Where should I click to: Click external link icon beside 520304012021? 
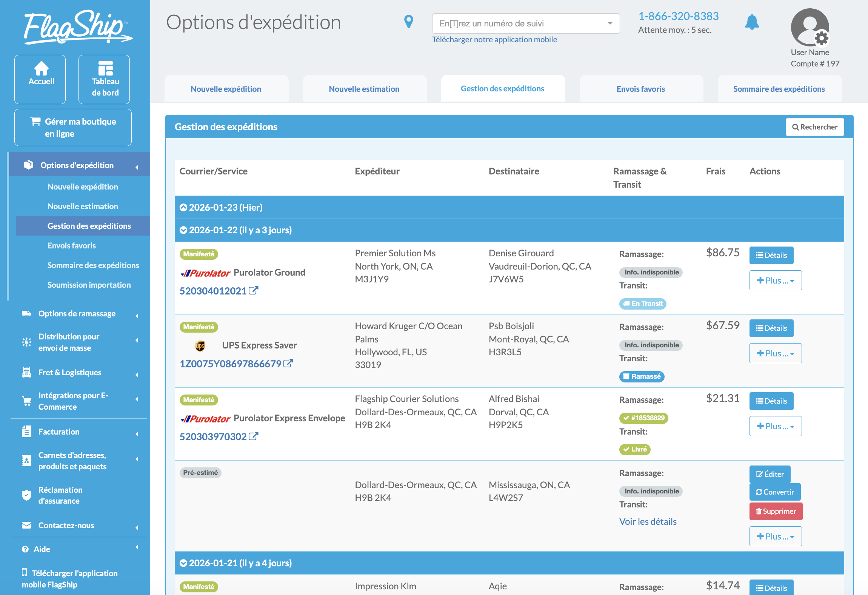(254, 291)
